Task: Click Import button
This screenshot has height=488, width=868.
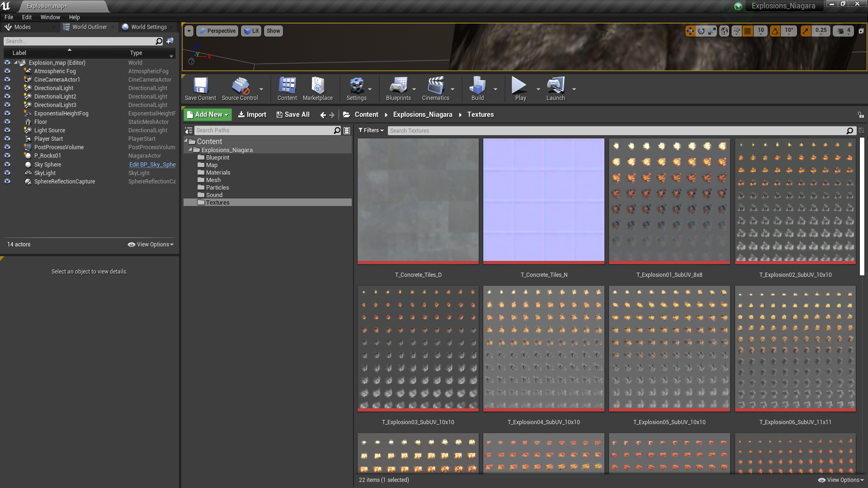Action: [x=252, y=115]
